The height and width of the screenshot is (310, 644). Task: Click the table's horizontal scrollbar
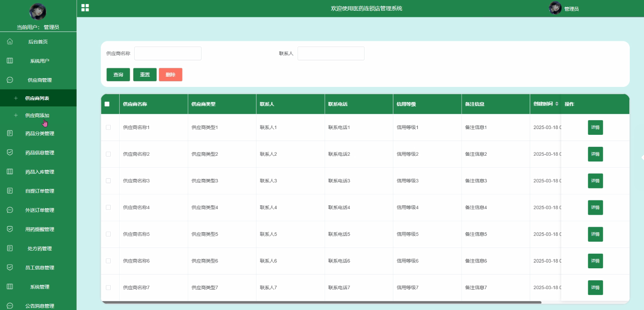[x=321, y=302]
